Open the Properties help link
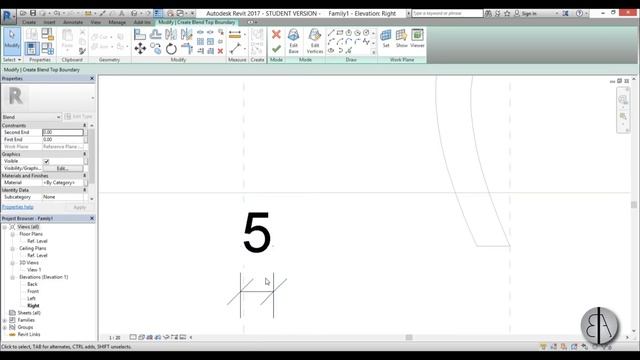Viewport: 640px width, 360px height. tap(18, 207)
